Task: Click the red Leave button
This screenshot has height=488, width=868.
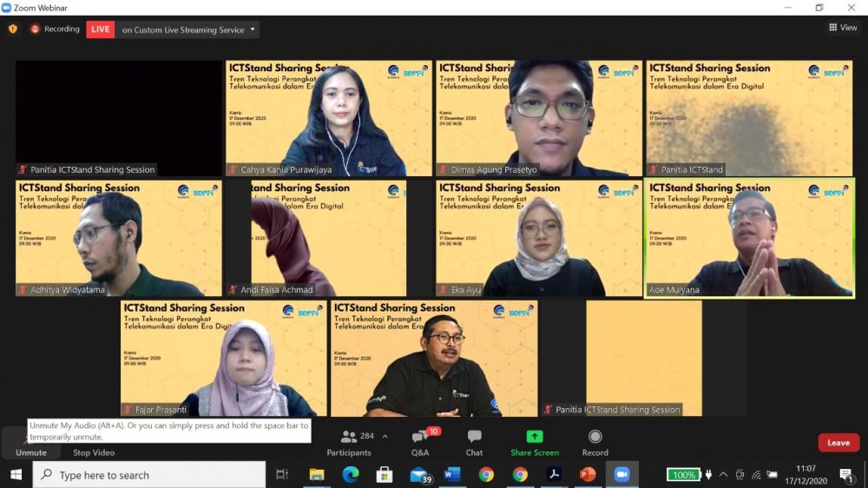Action: click(x=838, y=443)
